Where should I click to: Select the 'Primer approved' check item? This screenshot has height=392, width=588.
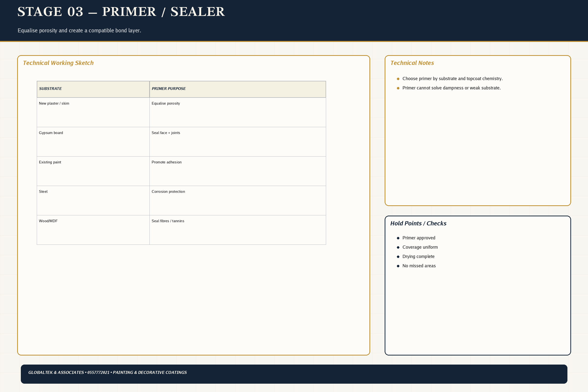coord(419,238)
